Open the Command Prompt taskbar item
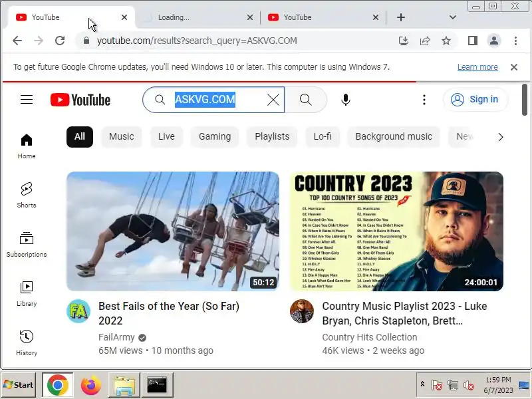Screen dimensions: 532x399 point(157,385)
